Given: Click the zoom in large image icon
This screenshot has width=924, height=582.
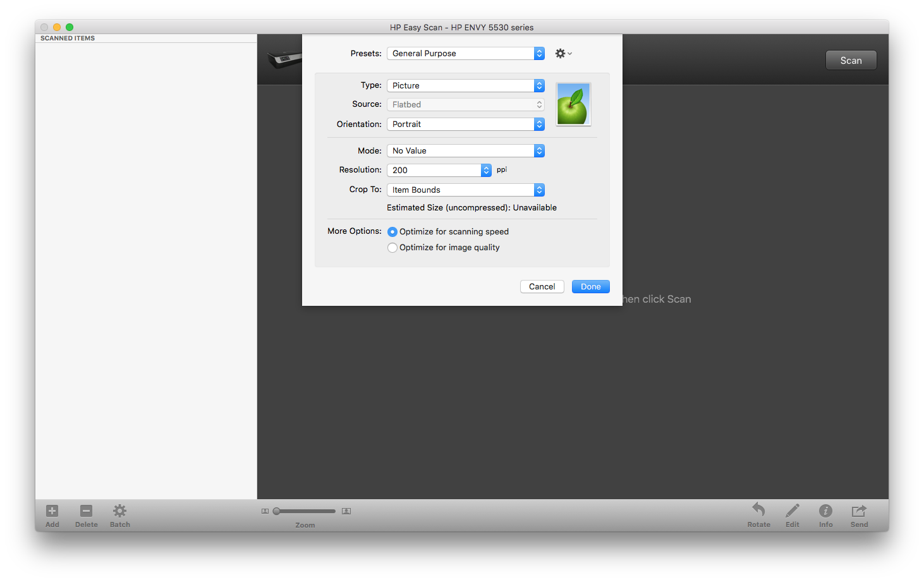Looking at the screenshot, I should pyautogui.click(x=346, y=511).
